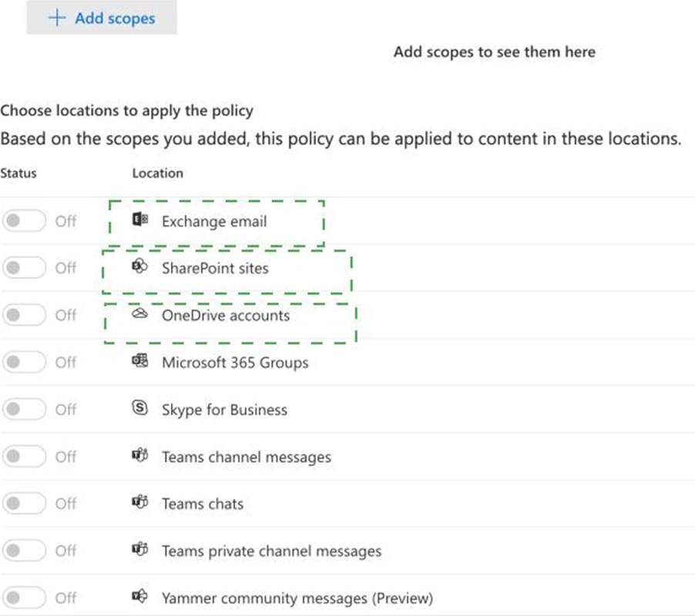
Task: Enable Teams private channel messages toggle
Action: coord(24,551)
